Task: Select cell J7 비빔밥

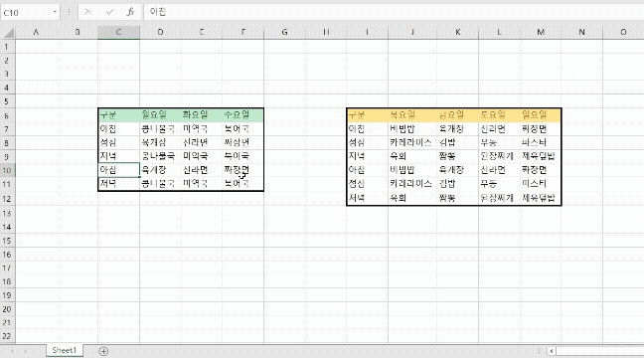Action: coord(412,129)
